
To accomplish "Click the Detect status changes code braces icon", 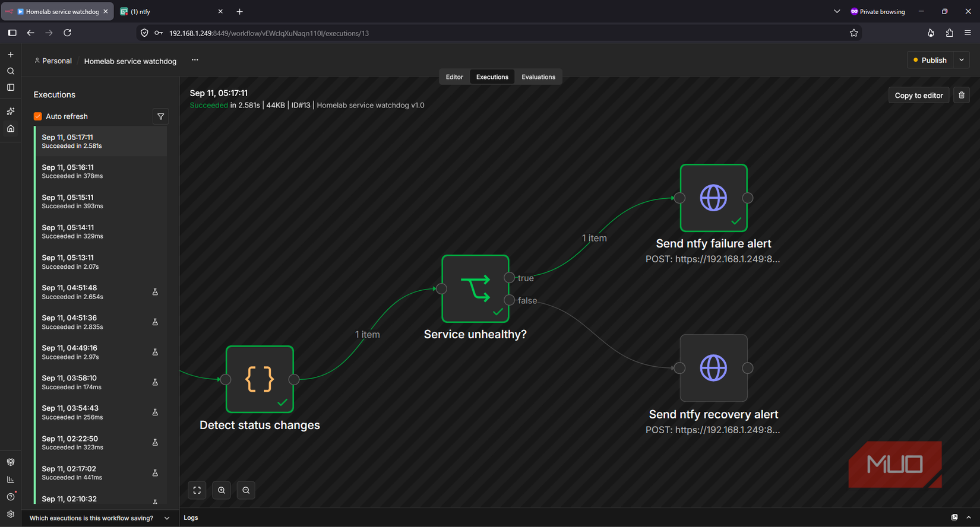I will coord(260,379).
